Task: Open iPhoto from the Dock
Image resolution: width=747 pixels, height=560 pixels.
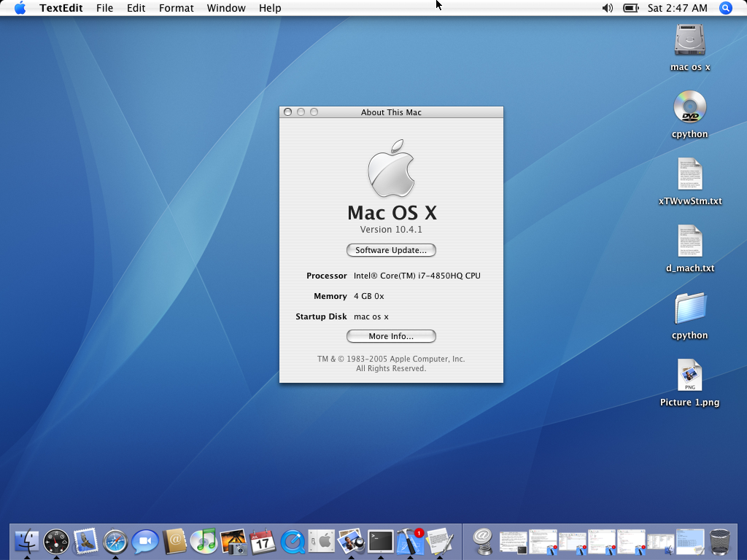Action: pyautogui.click(x=233, y=542)
